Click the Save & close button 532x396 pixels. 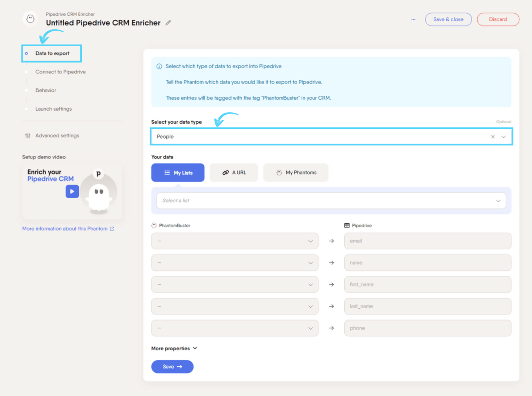pyautogui.click(x=448, y=19)
